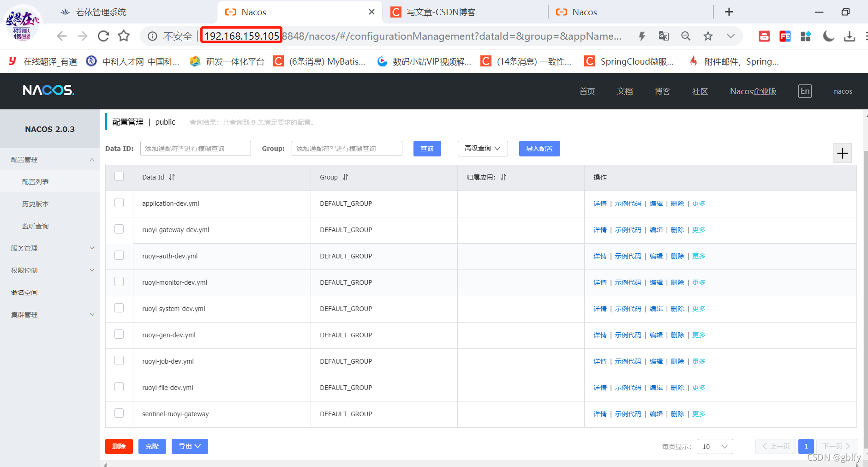The image size is (868, 467).
Task: Open the colorful apps extension icon
Action: click(806, 36)
